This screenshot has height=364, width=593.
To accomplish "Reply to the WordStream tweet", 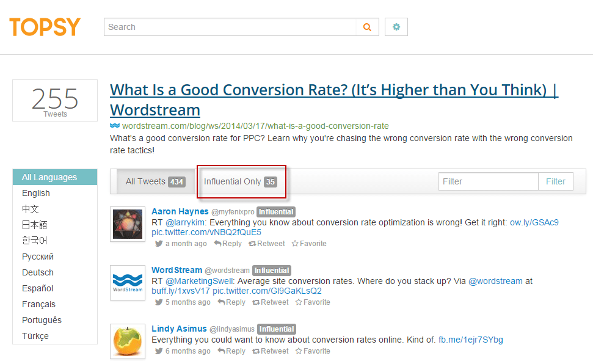I will coord(231,302).
